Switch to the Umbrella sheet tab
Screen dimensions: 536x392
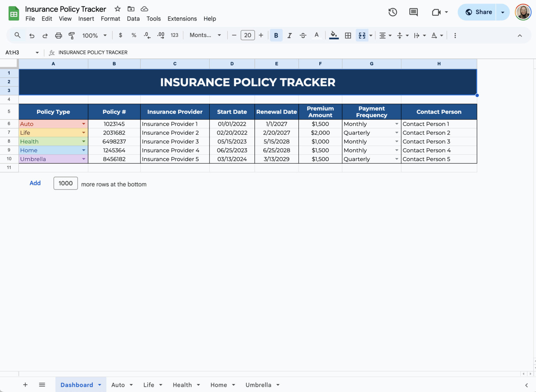click(x=258, y=385)
